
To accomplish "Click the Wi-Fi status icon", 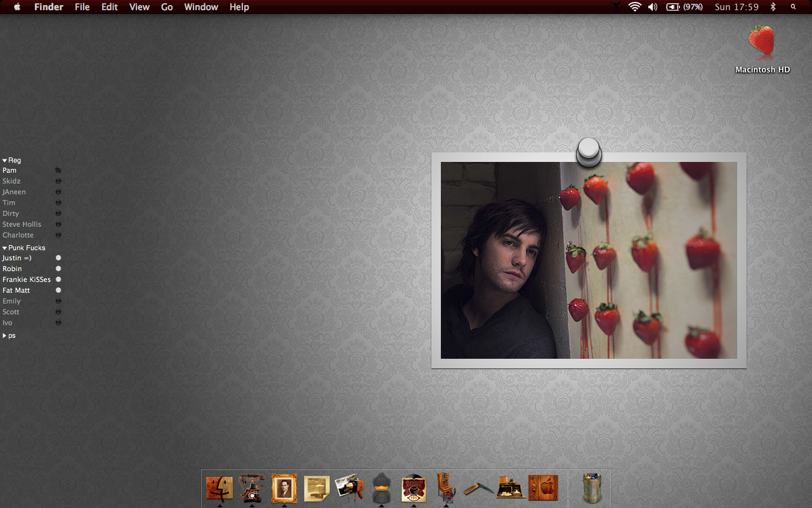I will 635,7.
